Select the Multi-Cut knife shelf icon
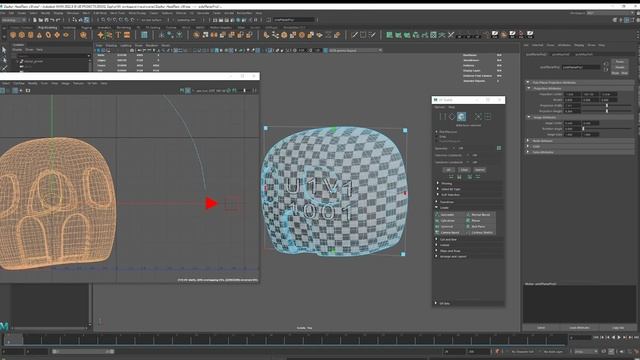This screenshot has height=360, width=640. [354, 35]
